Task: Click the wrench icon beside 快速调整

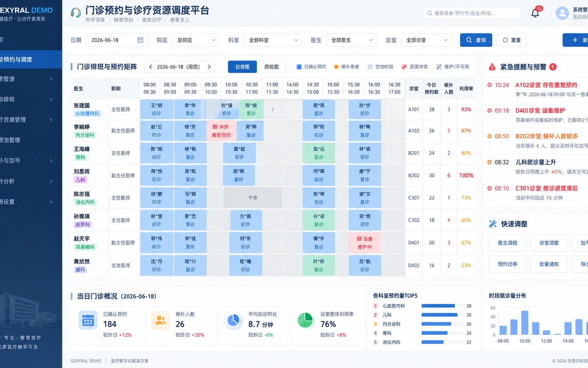Action: [x=493, y=224]
